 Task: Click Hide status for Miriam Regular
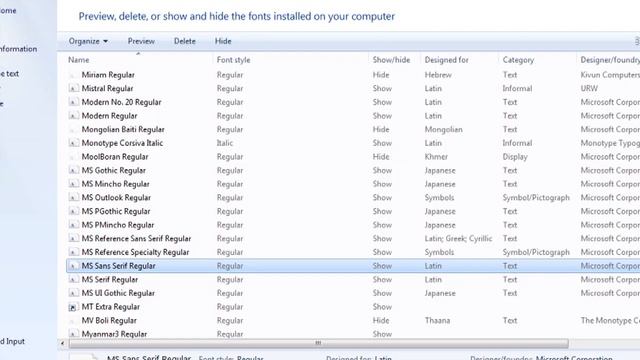(380, 75)
